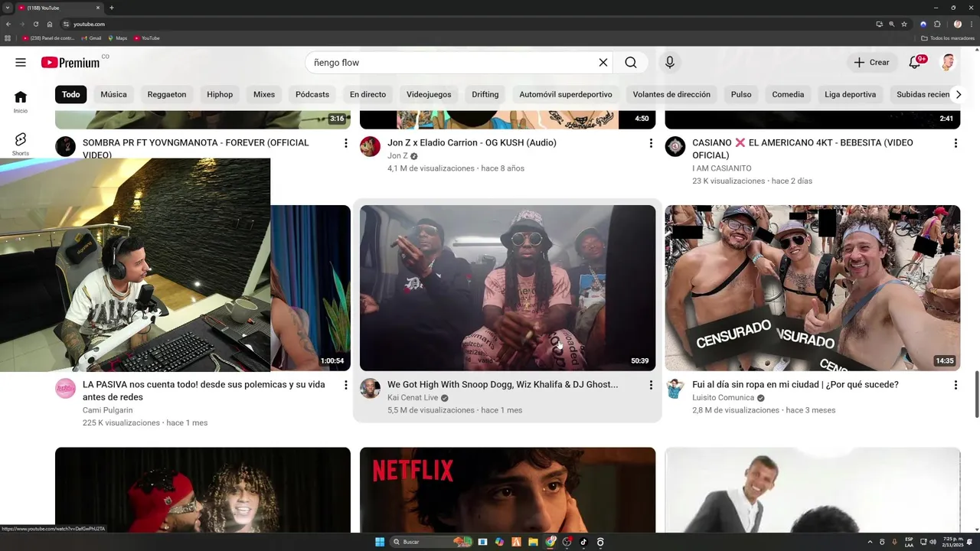980x551 pixels.
Task: Open Inicio in the sidebar
Action: [x=21, y=102]
